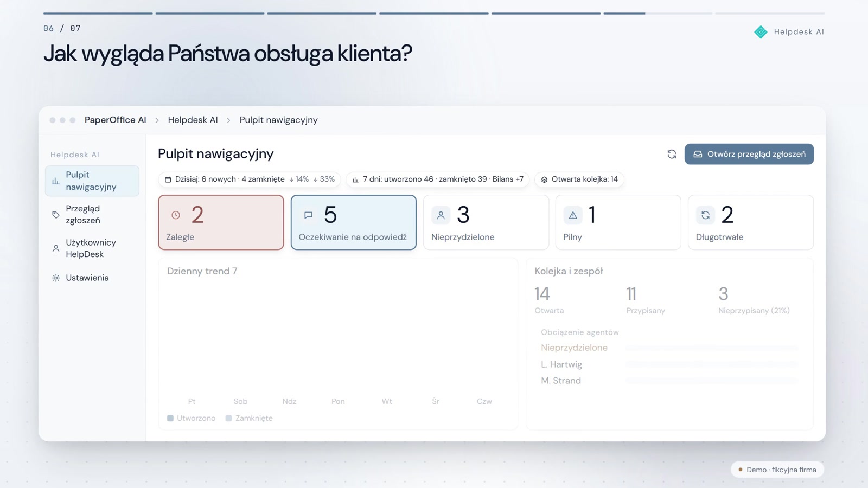
Task: Click Pulpit nawigacyjny in the breadcrumb
Action: click(278, 120)
